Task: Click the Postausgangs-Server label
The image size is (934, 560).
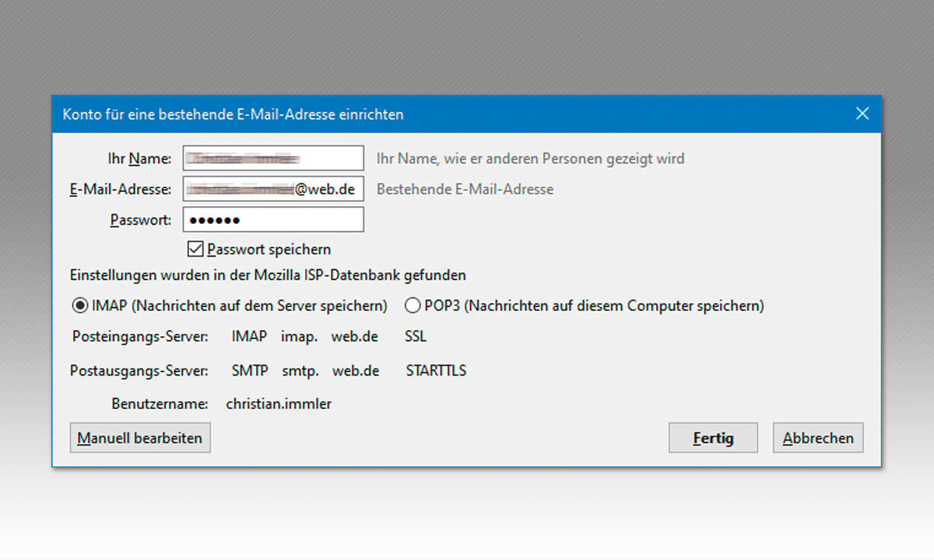Action: coord(139,371)
